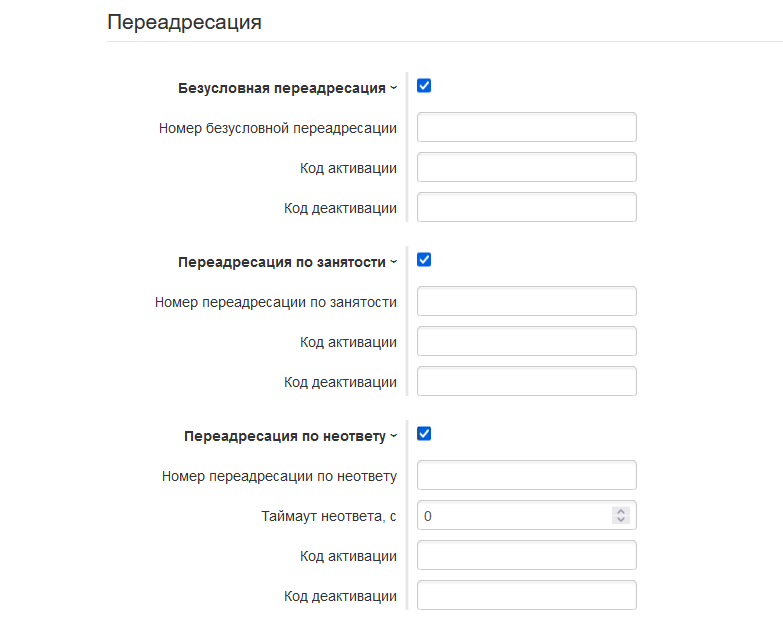Disable the Безусловная переадресация checkbox
The height and width of the screenshot is (618, 783).
[x=424, y=86]
